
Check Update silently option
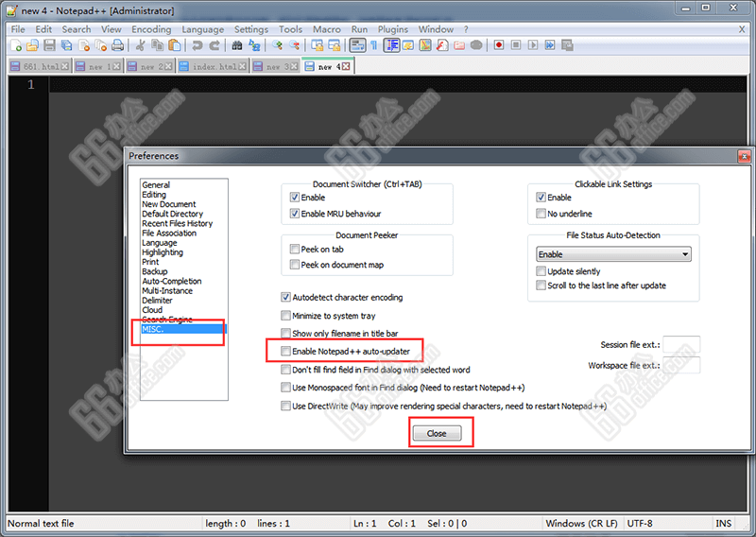point(541,271)
